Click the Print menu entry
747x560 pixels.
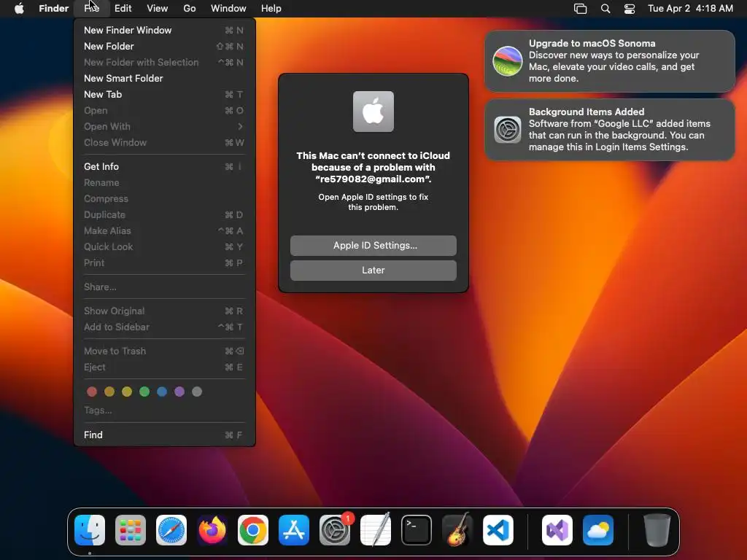(164, 262)
